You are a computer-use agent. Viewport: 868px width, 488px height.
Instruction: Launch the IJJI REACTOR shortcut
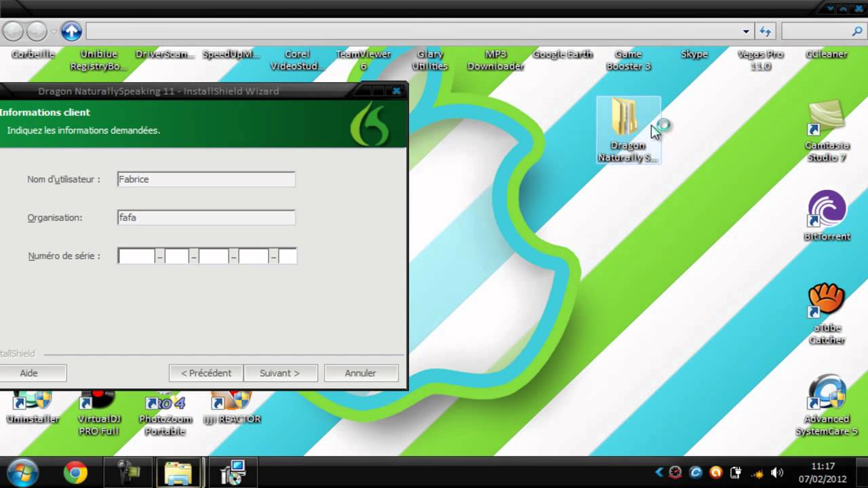point(232,407)
